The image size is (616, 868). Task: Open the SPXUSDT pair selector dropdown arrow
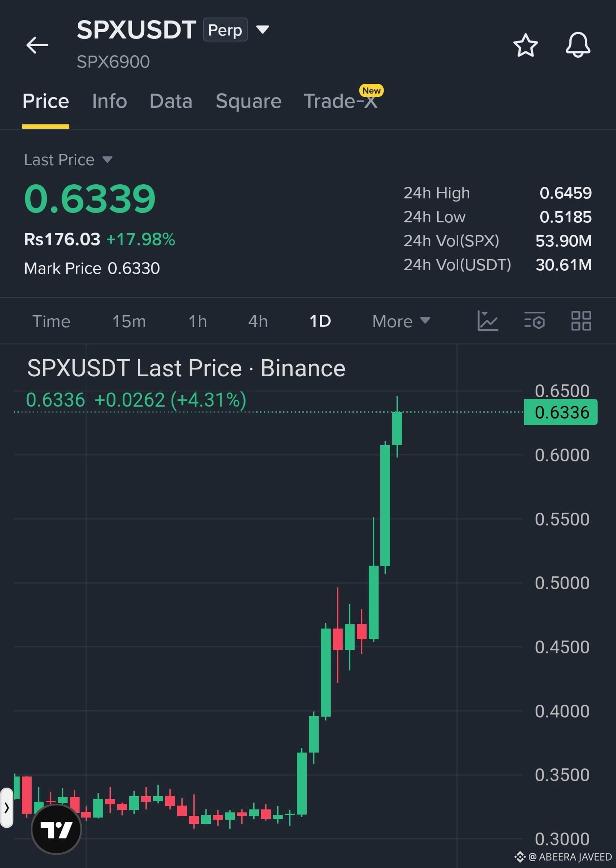click(x=262, y=30)
